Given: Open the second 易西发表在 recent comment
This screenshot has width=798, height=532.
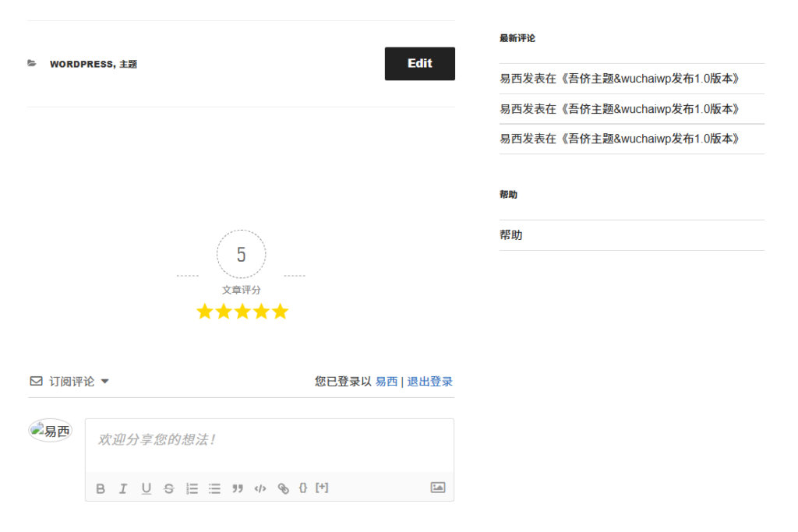Looking at the screenshot, I should (620, 109).
